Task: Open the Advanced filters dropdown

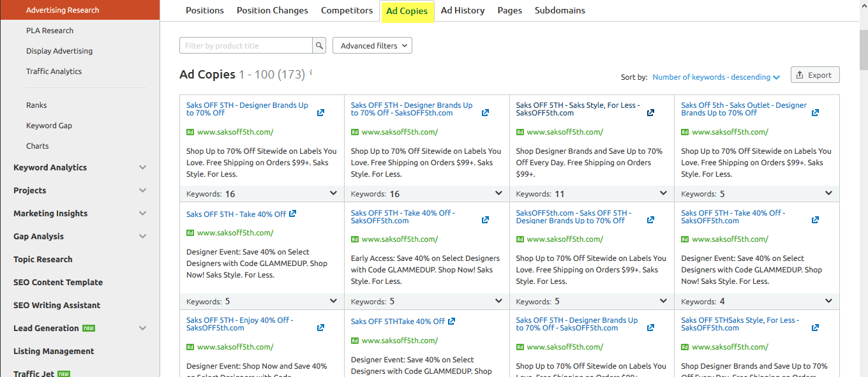Action: 372,45
